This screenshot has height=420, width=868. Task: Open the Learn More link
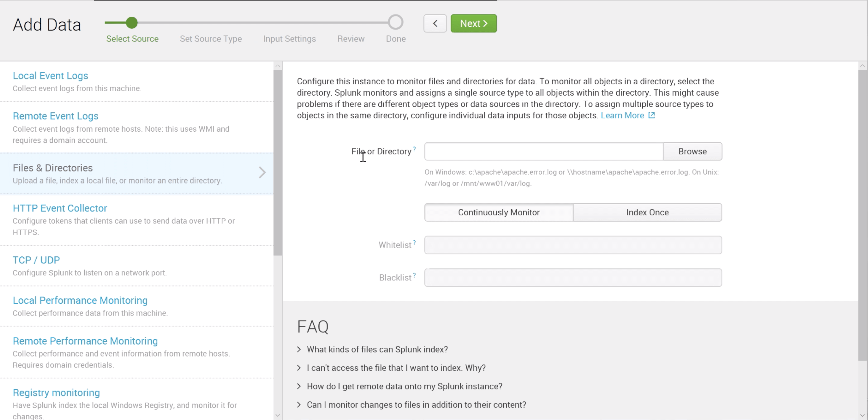click(622, 115)
